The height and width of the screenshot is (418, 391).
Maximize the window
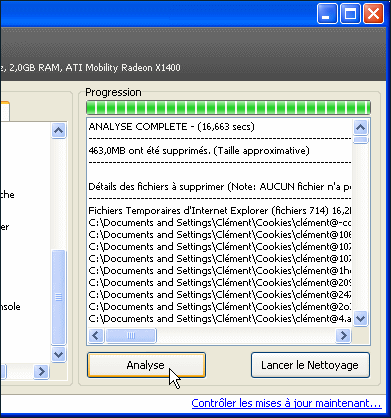coord(350,14)
